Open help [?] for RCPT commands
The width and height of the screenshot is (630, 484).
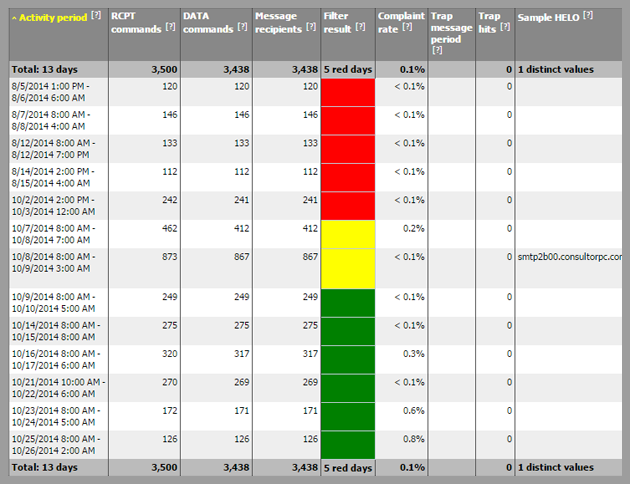pyautogui.click(x=170, y=27)
